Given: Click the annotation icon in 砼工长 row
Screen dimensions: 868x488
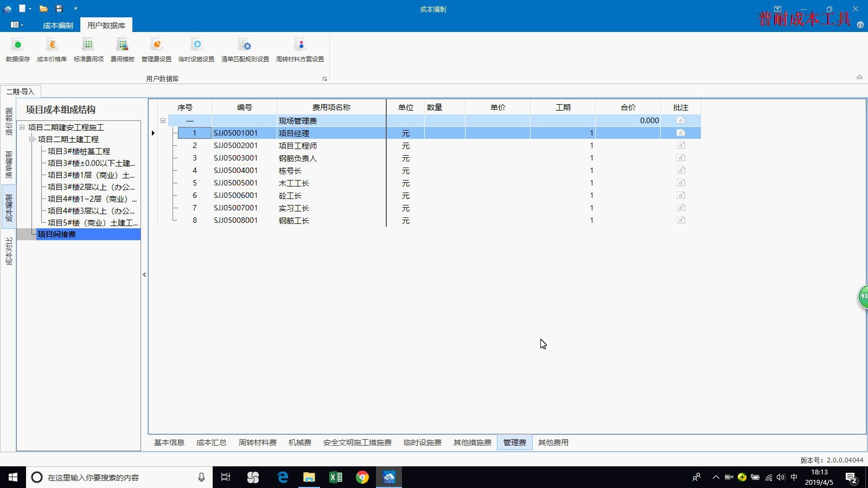Looking at the screenshot, I should (x=681, y=195).
